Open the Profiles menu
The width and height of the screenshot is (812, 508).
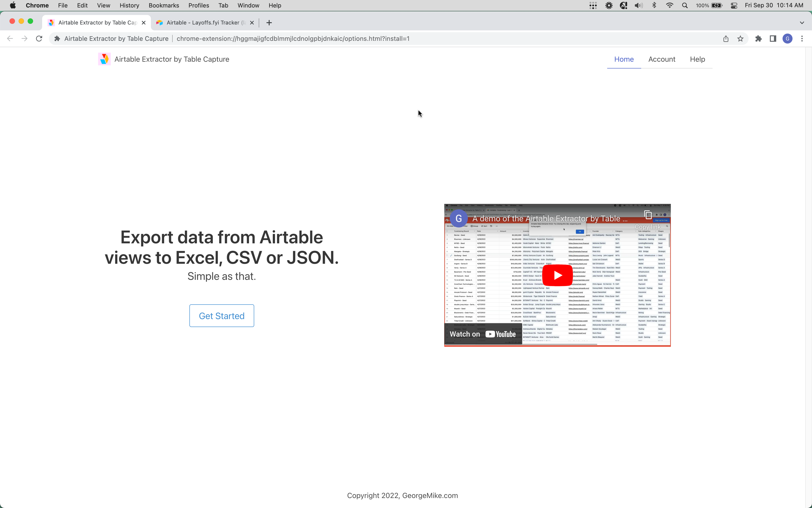coord(199,5)
